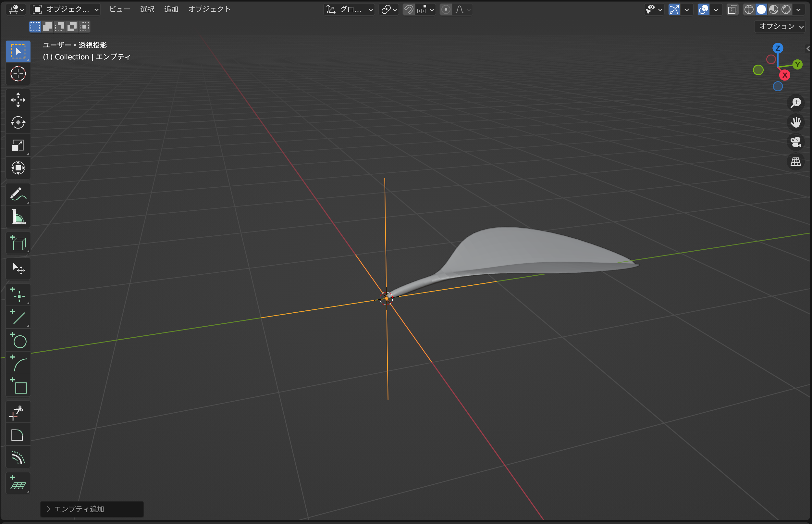Select the Measure tool

click(x=18, y=217)
